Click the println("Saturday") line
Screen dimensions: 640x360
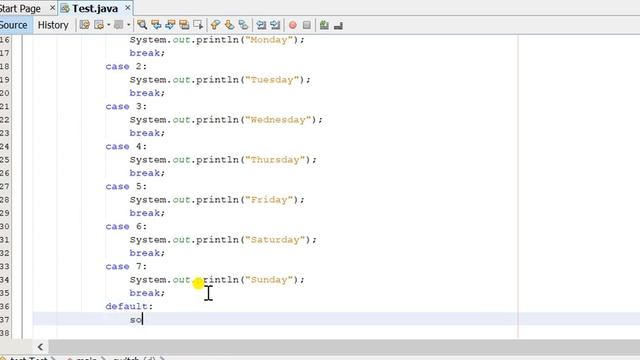223,240
